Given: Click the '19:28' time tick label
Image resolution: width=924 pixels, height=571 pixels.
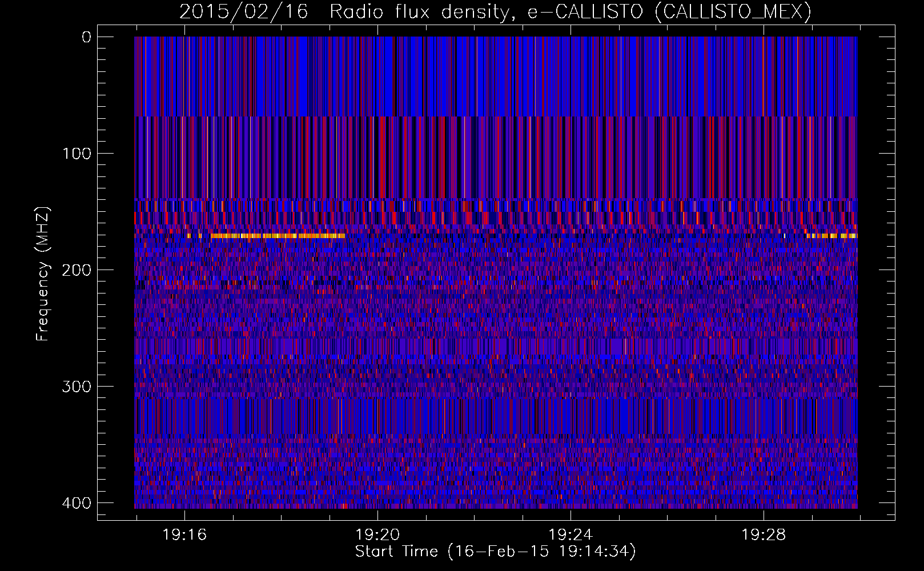Looking at the screenshot, I should 764,535.
